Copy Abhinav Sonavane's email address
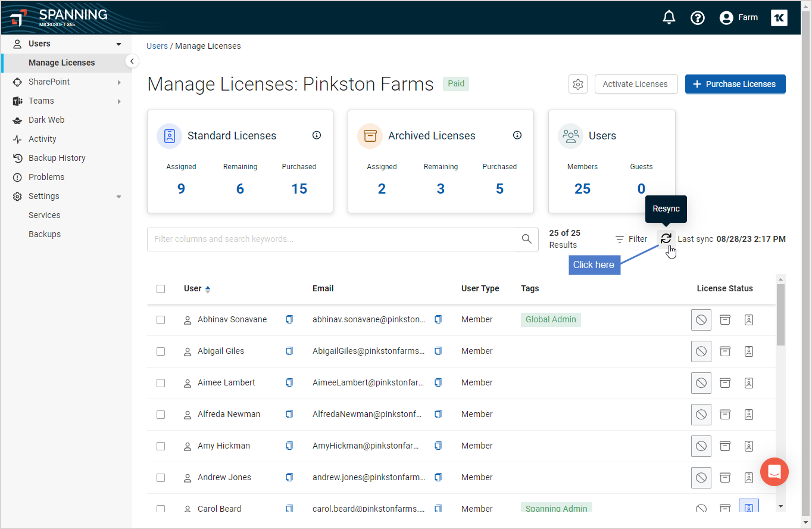Screen dimensions: 812x529 coord(438,319)
